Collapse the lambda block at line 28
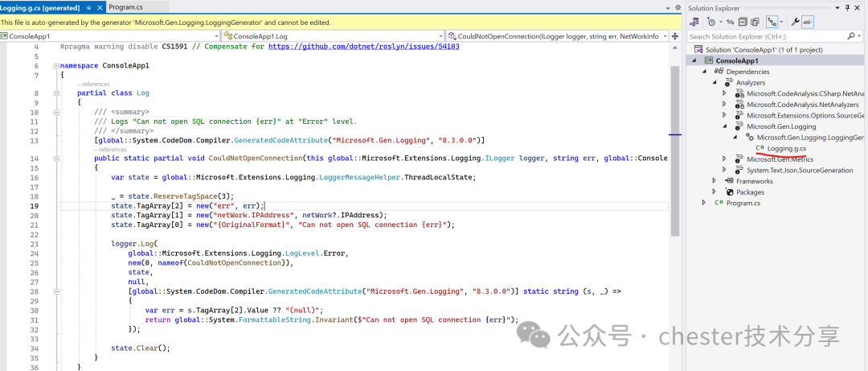The image size is (868, 371). [56, 291]
